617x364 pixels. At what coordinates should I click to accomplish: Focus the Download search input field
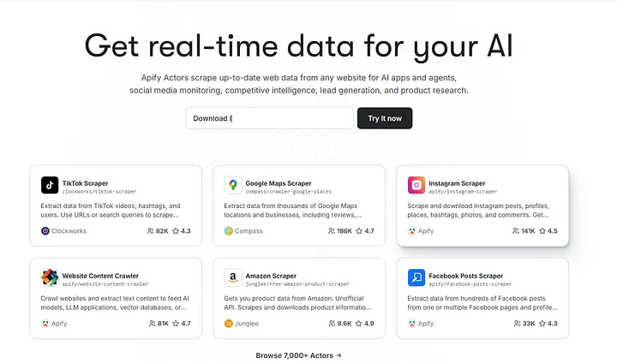(269, 118)
